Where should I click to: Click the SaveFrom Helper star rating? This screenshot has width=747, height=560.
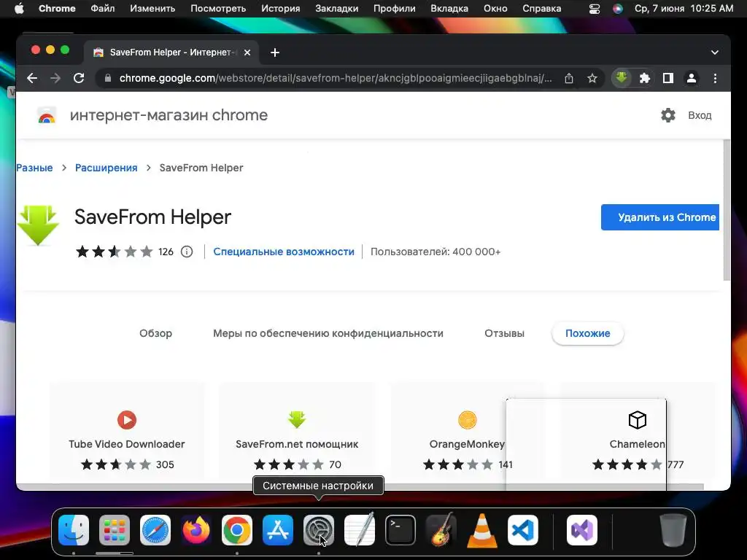tap(115, 252)
